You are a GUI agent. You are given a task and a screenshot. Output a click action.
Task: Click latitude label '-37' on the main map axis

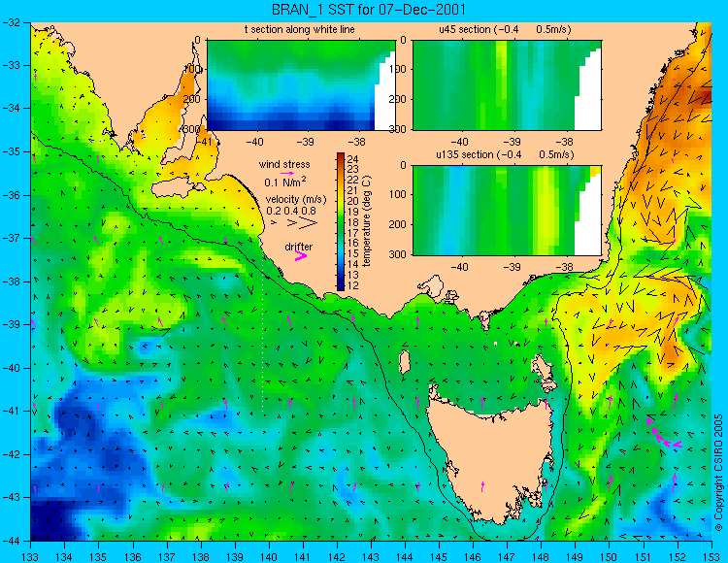point(12,238)
